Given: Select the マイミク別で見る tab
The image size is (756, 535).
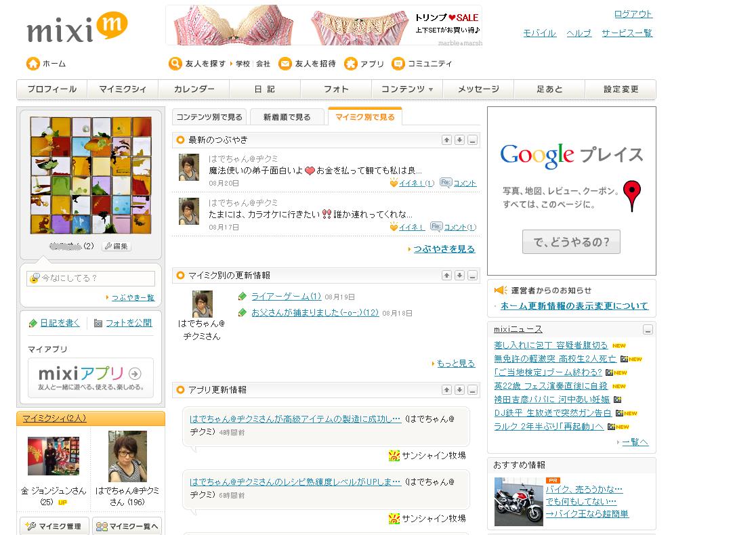Looking at the screenshot, I should [365, 116].
